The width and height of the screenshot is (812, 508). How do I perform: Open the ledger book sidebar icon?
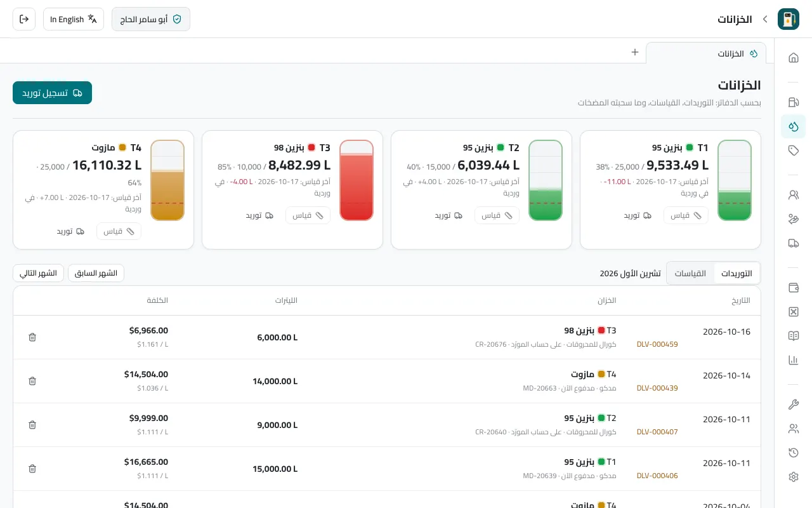pyautogui.click(x=793, y=336)
